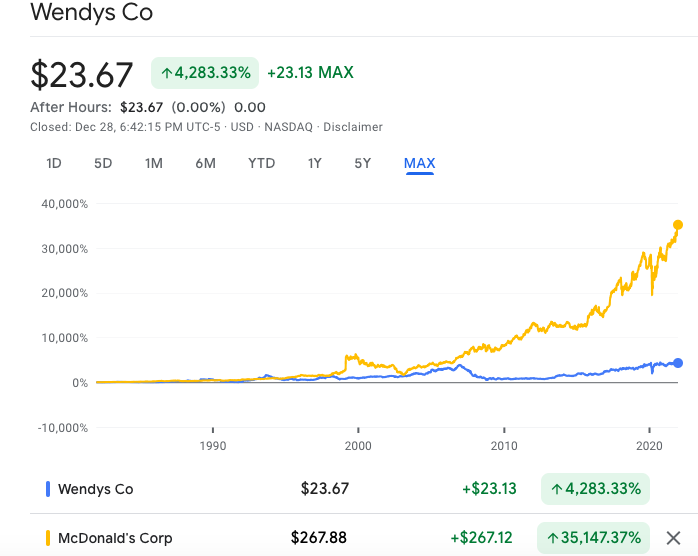698x556 pixels.
Task: Click the 2000 x-axis year label
Action: pos(358,446)
